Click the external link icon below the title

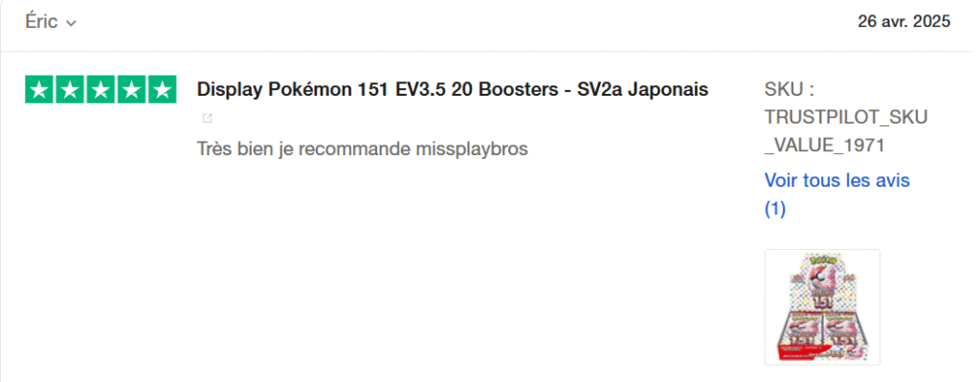[207, 118]
